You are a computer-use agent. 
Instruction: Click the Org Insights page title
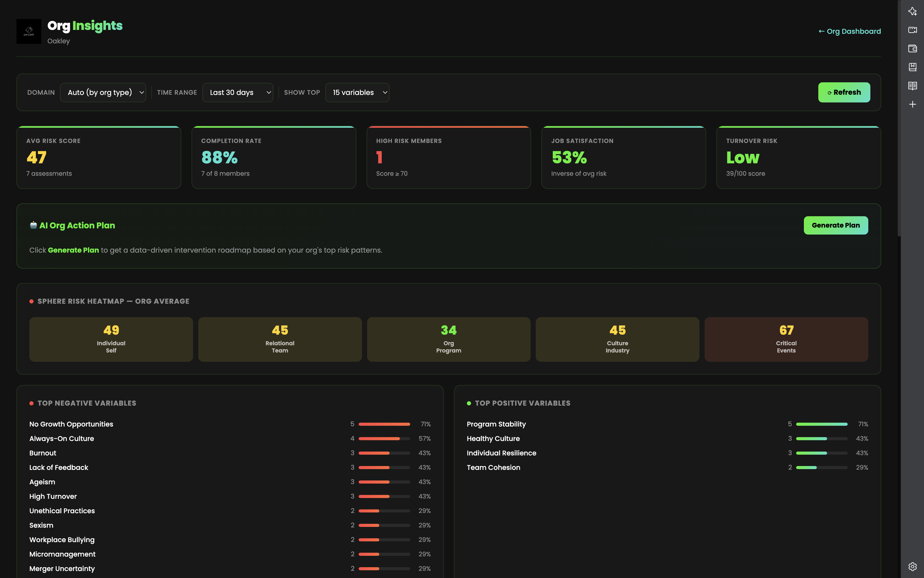click(x=85, y=26)
